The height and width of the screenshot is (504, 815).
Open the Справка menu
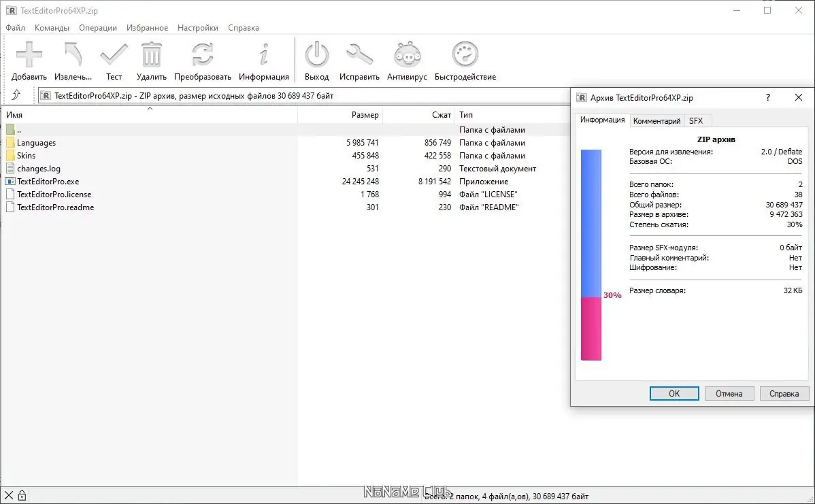[244, 27]
